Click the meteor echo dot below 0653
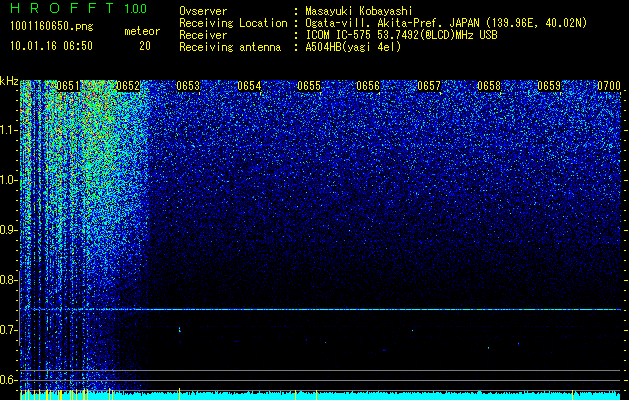 tap(179, 330)
